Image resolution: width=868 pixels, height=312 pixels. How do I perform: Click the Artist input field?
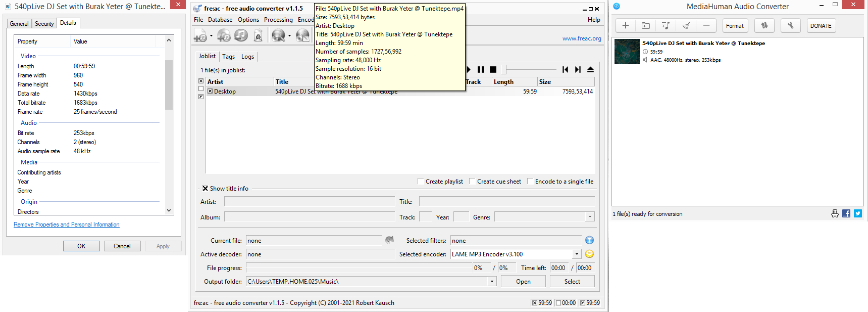coord(310,201)
